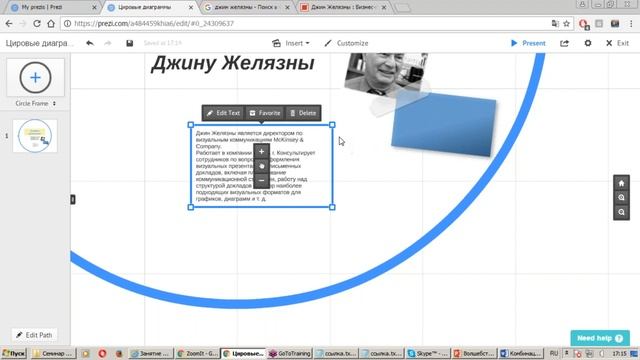Click Edit Path button

[x=34, y=335]
